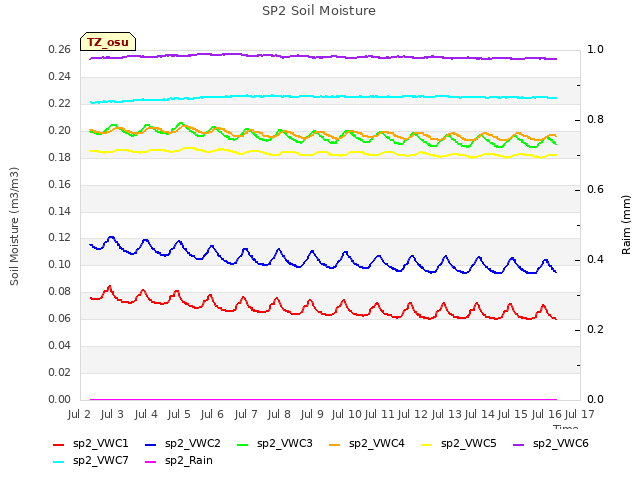Click the Jul 9 date tick label
The height and width of the screenshot is (480, 640).
click(312, 415)
